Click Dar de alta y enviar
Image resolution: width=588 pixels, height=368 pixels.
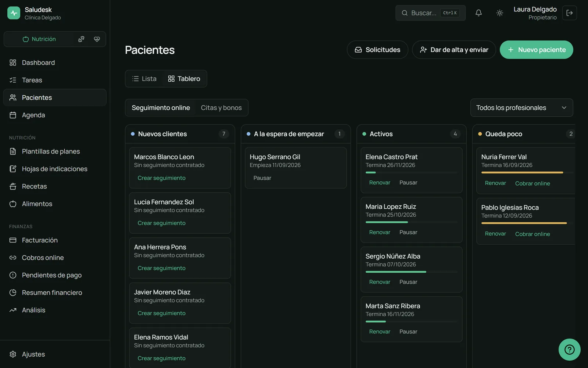click(454, 50)
